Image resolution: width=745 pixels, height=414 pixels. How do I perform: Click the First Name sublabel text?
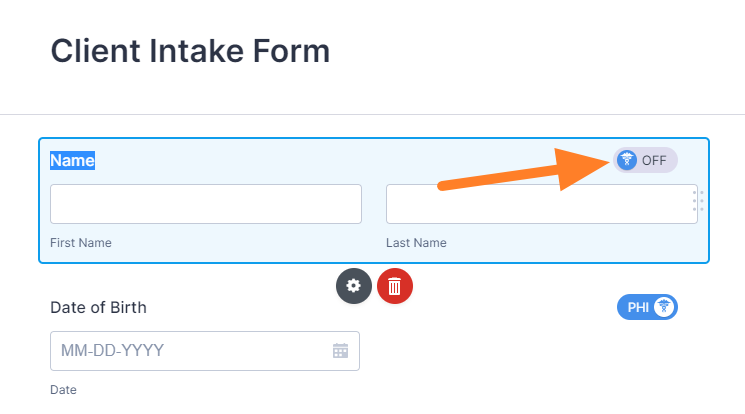tap(81, 243)
